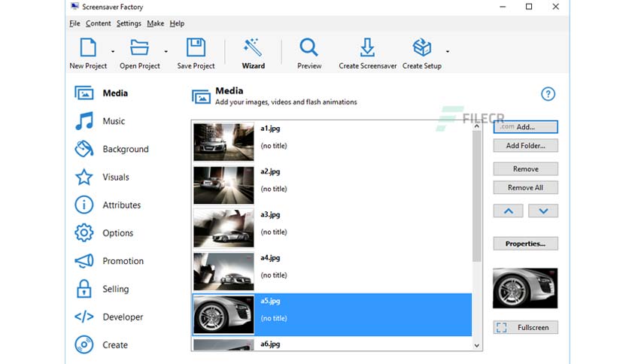629x364 pixels.
Task: Open the Settings menu
Action: coord(129,23)
